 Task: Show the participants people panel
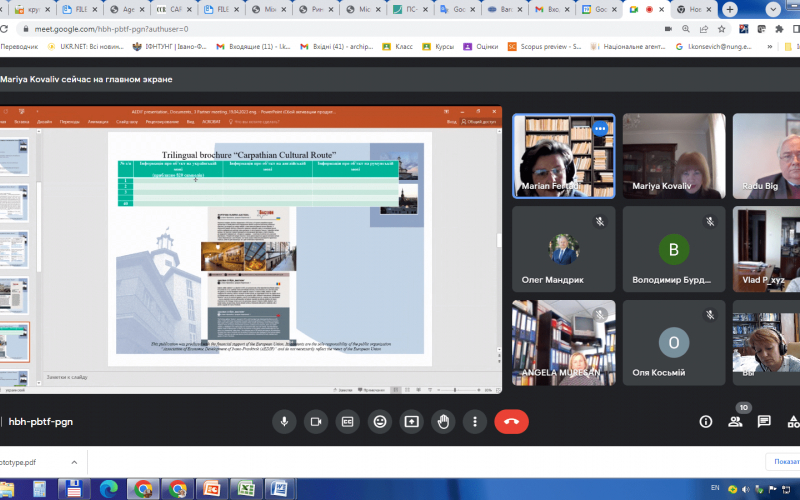click(x=735, y=421)
